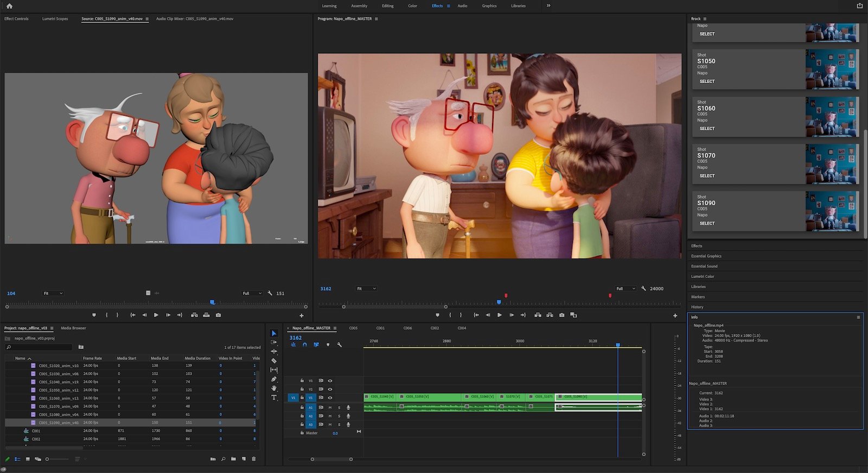The image size is (868, 473).
Task: Mute audio track A1
Action: [330, 407]
